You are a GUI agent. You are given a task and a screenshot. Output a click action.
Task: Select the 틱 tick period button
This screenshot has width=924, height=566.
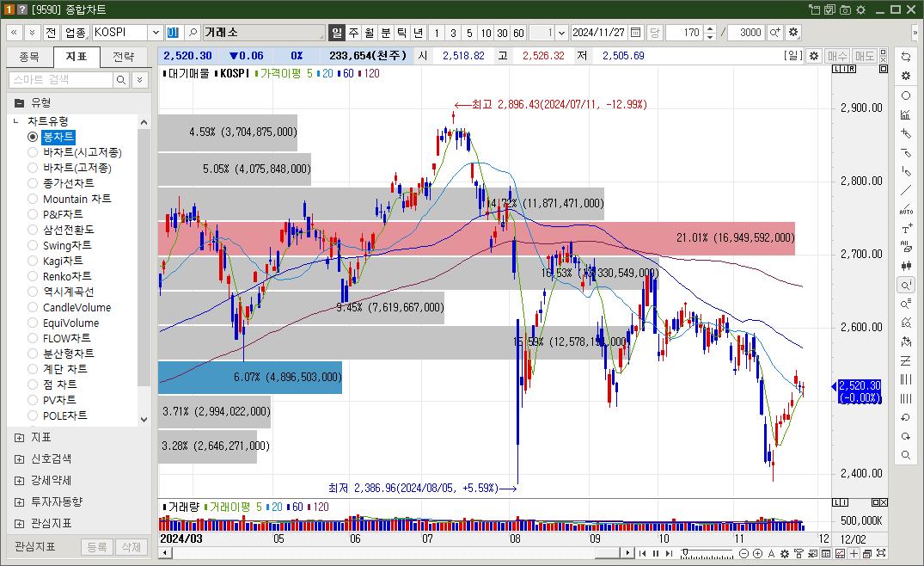coord(402,33)
